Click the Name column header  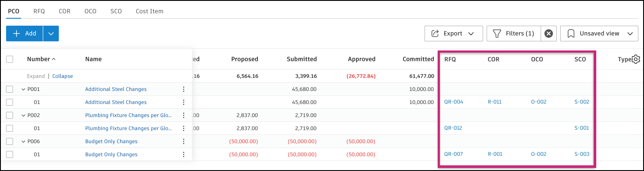click(93, 59)
